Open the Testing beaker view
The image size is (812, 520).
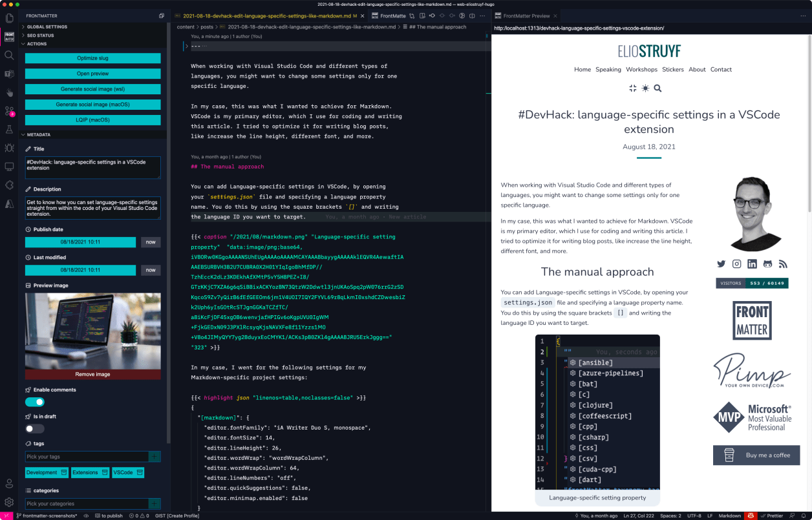point(9,130)
